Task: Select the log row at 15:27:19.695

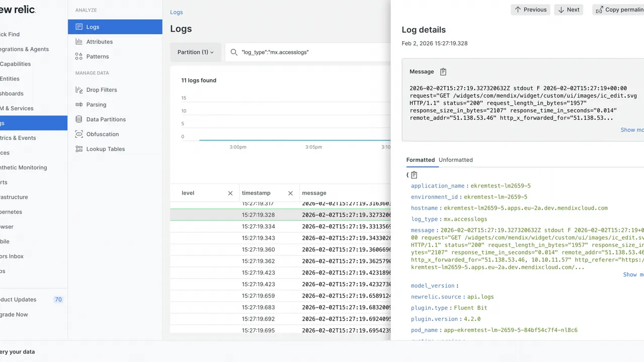Action: [280, 330]
